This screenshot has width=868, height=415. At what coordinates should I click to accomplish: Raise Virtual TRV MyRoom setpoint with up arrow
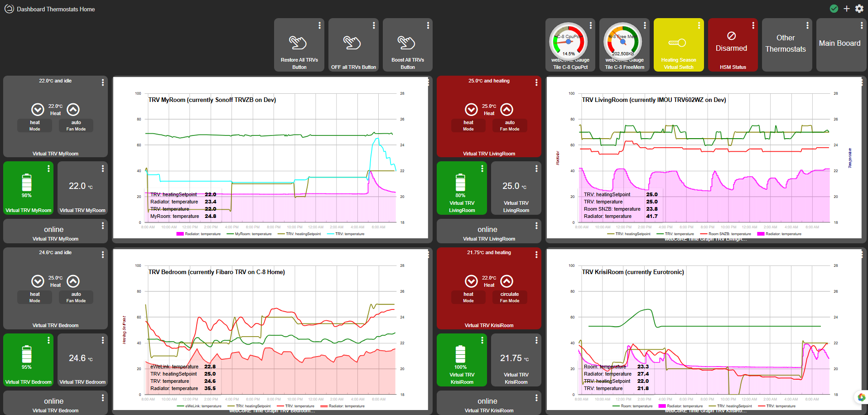(73, 110)
